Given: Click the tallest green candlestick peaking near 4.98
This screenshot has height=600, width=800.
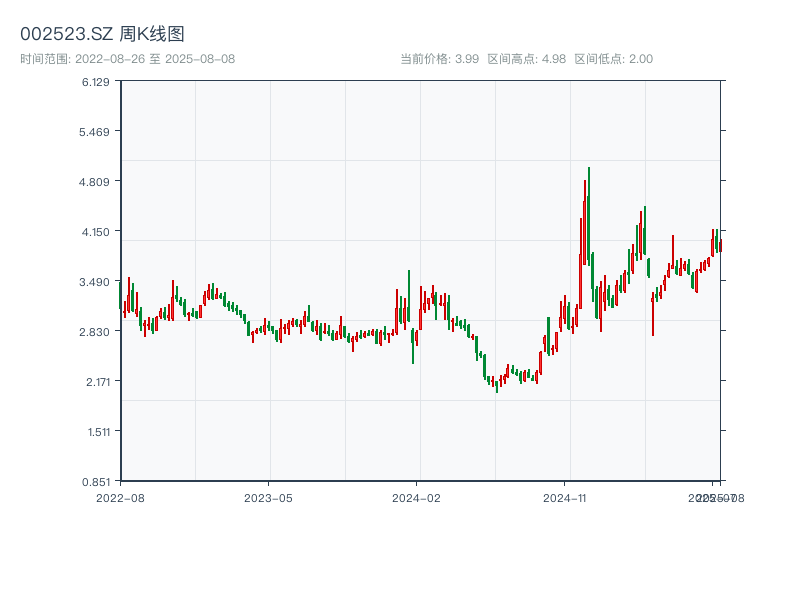Looking at the screenshot, I should [589, 215].
